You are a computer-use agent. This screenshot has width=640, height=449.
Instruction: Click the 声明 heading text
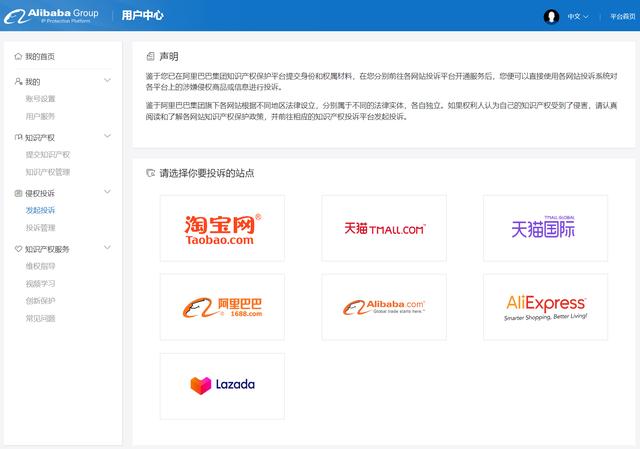pyautogui.click(x=169, y=56)
